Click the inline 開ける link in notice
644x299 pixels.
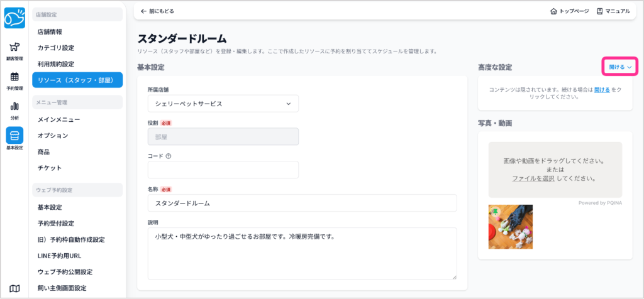(602, 90)
